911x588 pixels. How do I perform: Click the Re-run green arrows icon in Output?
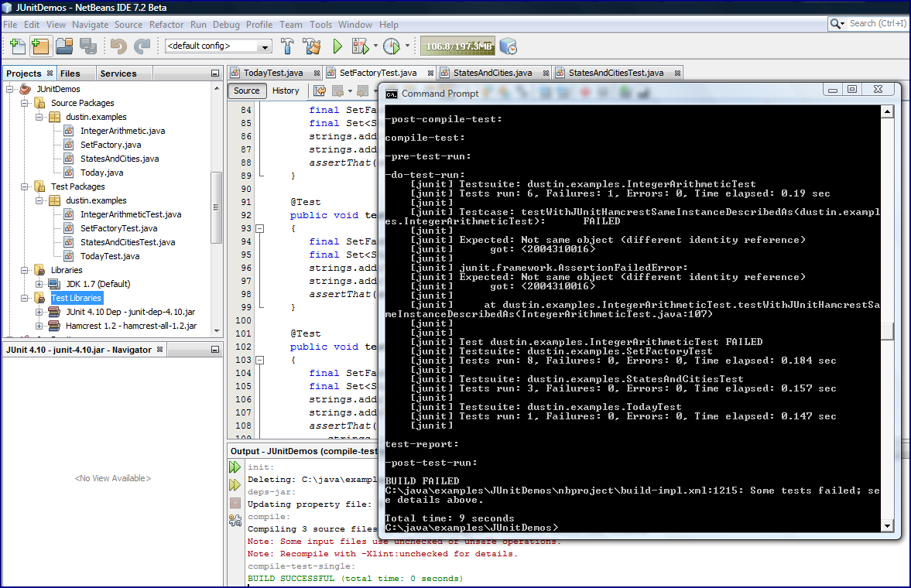point(235,467)
